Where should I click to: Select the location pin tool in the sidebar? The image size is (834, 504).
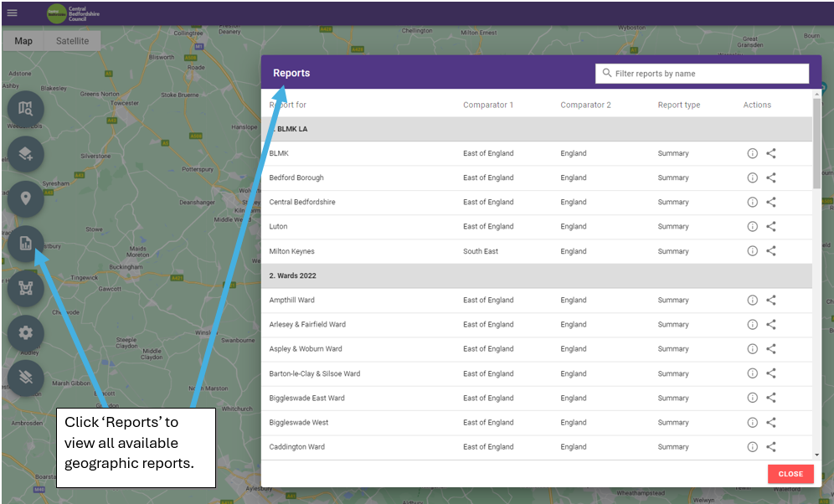click(x=25, y=198)
